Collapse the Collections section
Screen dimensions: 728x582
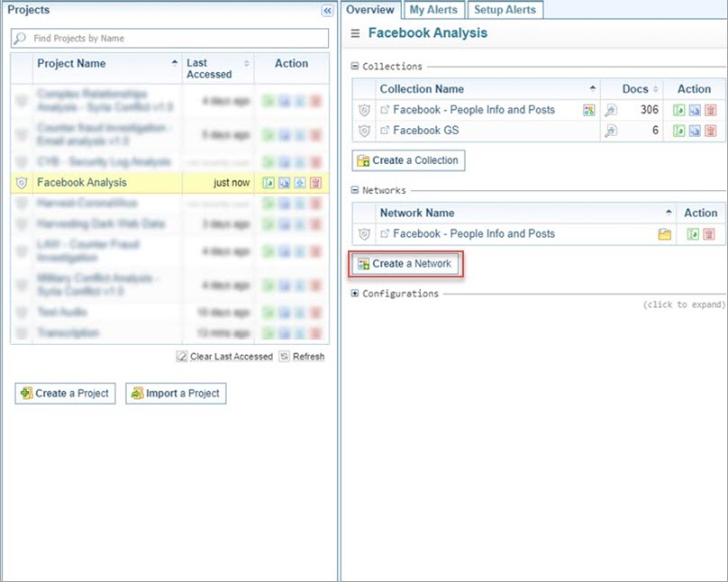tap(355, 67)
